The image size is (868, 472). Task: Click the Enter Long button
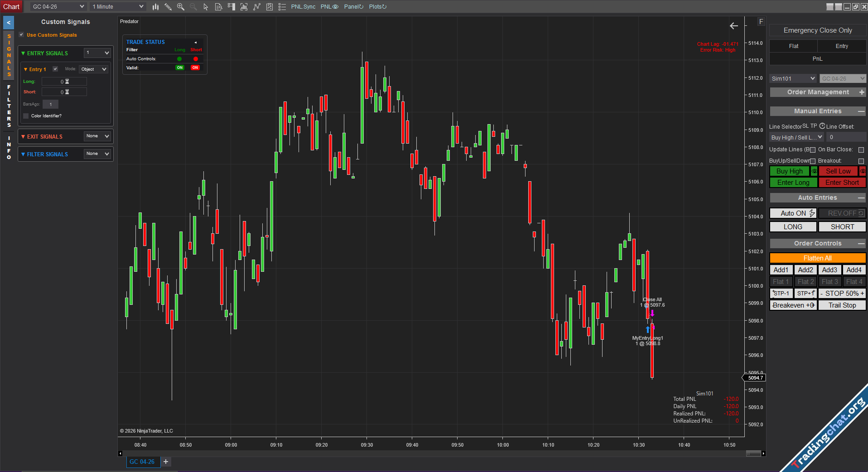pos(793,183)
